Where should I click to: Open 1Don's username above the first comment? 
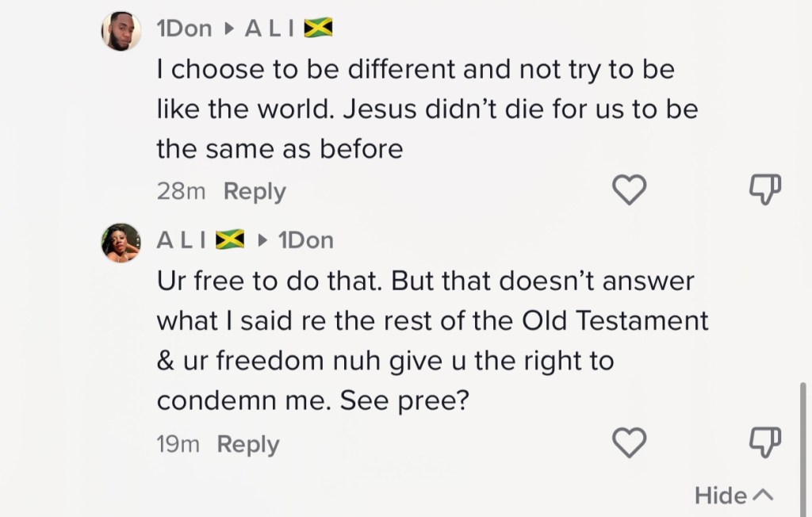tap(185, 29)
